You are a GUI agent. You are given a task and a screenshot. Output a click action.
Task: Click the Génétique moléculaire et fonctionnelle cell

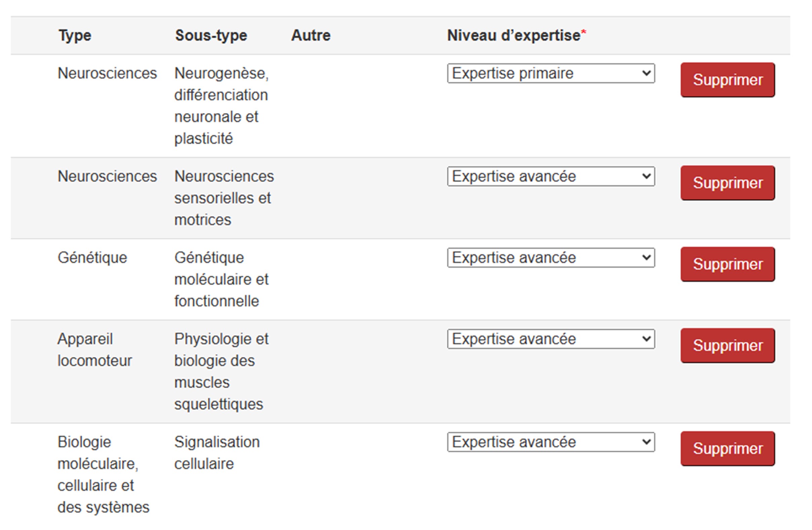(221, 279)
